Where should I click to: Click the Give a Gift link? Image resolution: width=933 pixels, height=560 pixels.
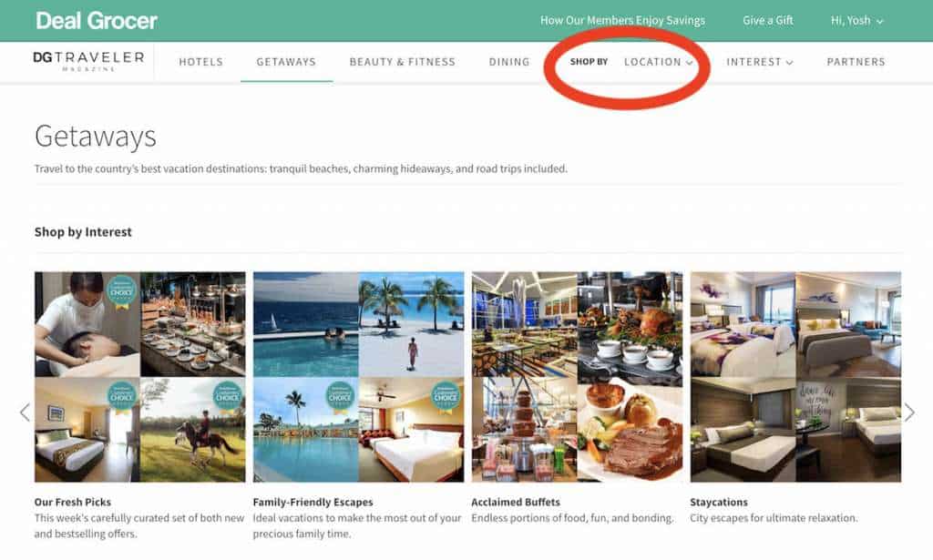[766, 20]
